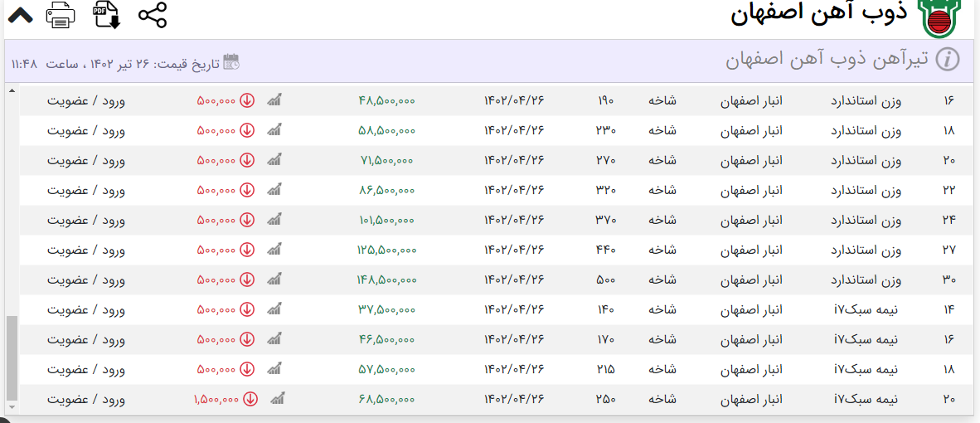The image size is (980, 423).
Task: Click the table's vertical scrollbar thumb
Action: (12, 357)
